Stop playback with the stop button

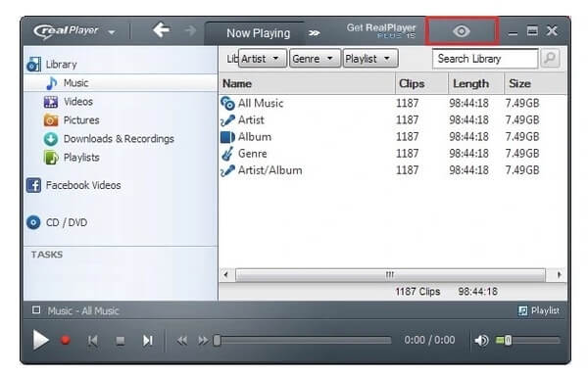(120, 341)
